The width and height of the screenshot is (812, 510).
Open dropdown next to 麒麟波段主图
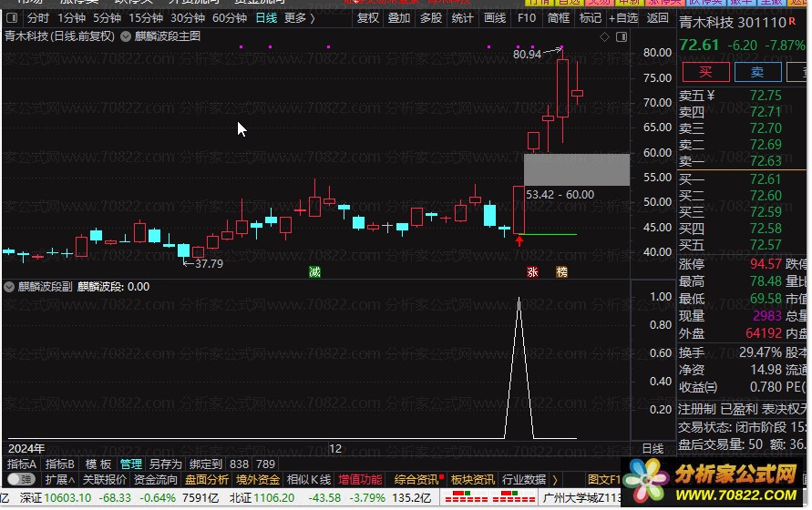[x=126, y=36]
